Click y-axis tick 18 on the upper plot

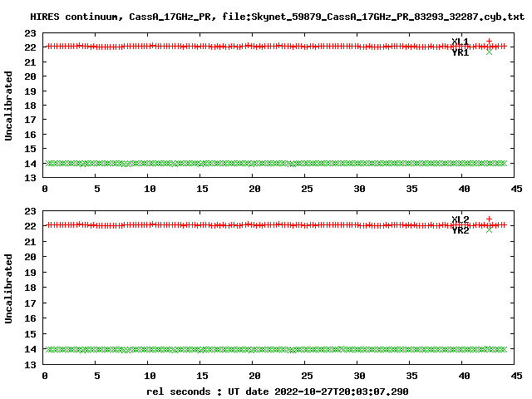[x=30, y=106]
